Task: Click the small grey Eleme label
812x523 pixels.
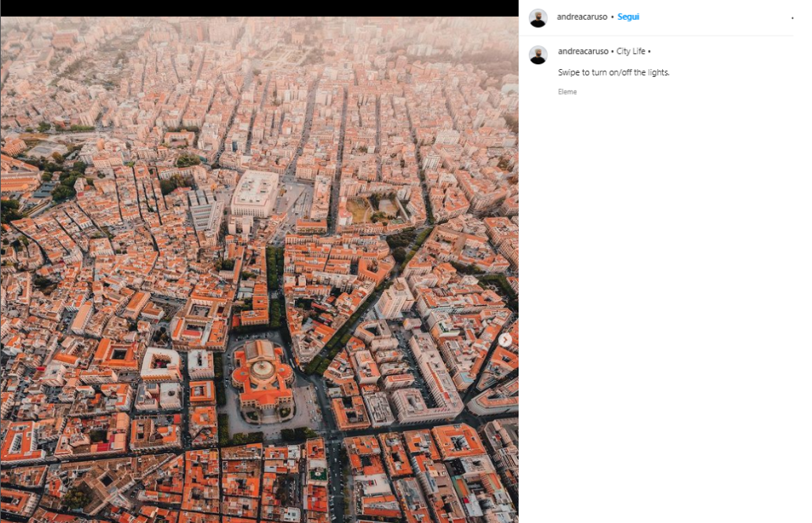Action: pyautogui.click(x=567, y=92)
